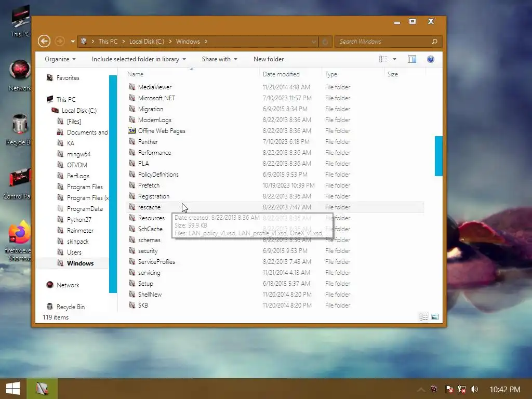Switch to large thumbnails view in status bar
The height and width of the screenshot is (399, 532).
pyautogui.click(x=435, y=317)
